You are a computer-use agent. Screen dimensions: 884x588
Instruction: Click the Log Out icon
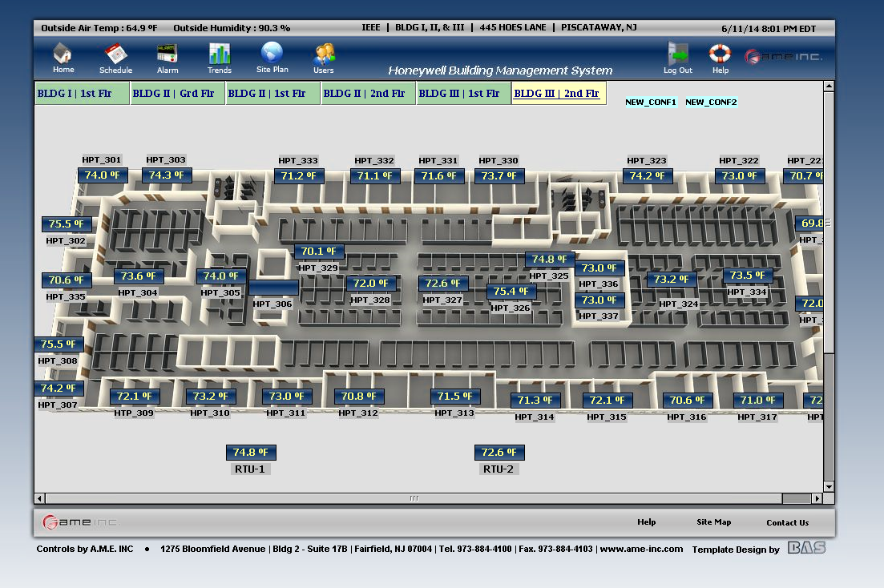(x=678, y=54)
